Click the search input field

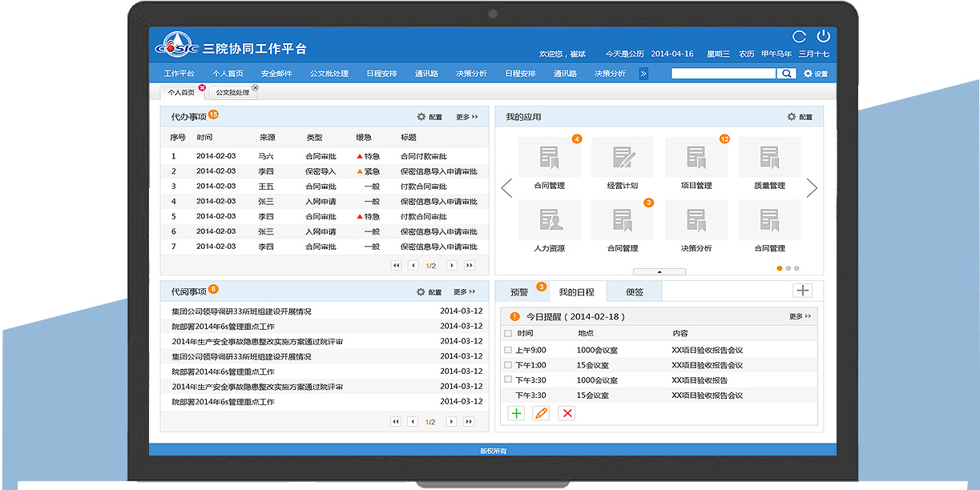pos(724,73)
